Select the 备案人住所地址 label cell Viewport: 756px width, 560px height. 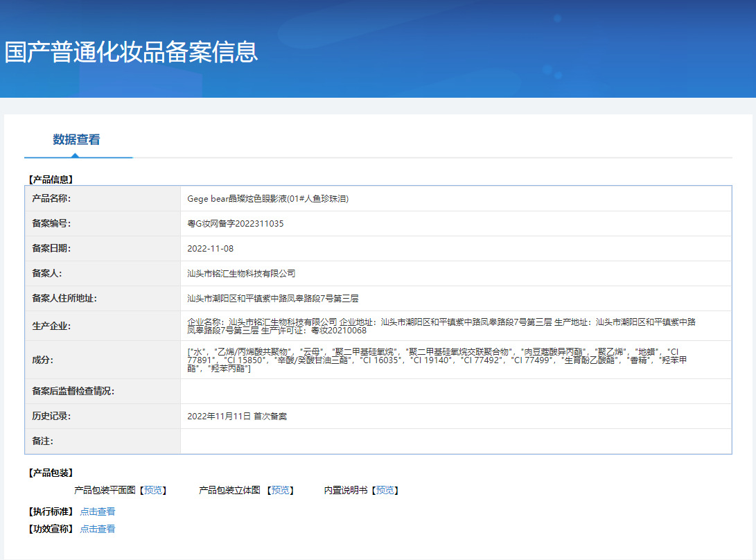[x=103, y=299]
